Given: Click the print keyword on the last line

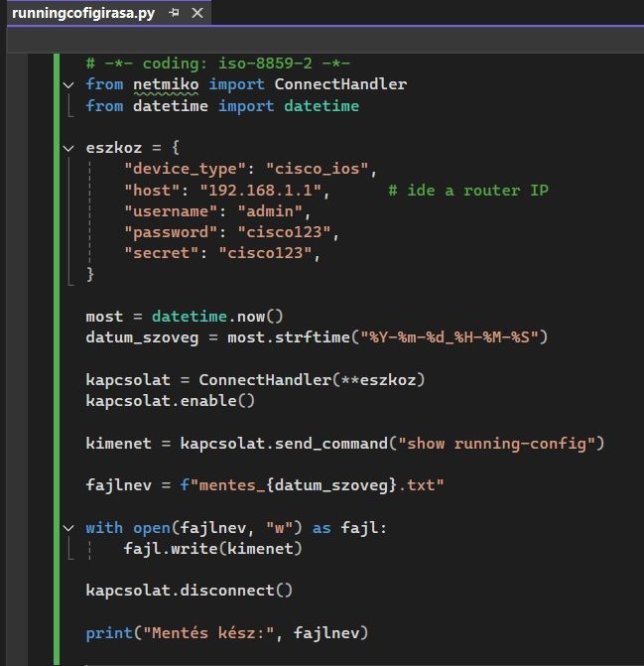Looking at the screenshot, I should pyautogui.click(x=109, y=633).
